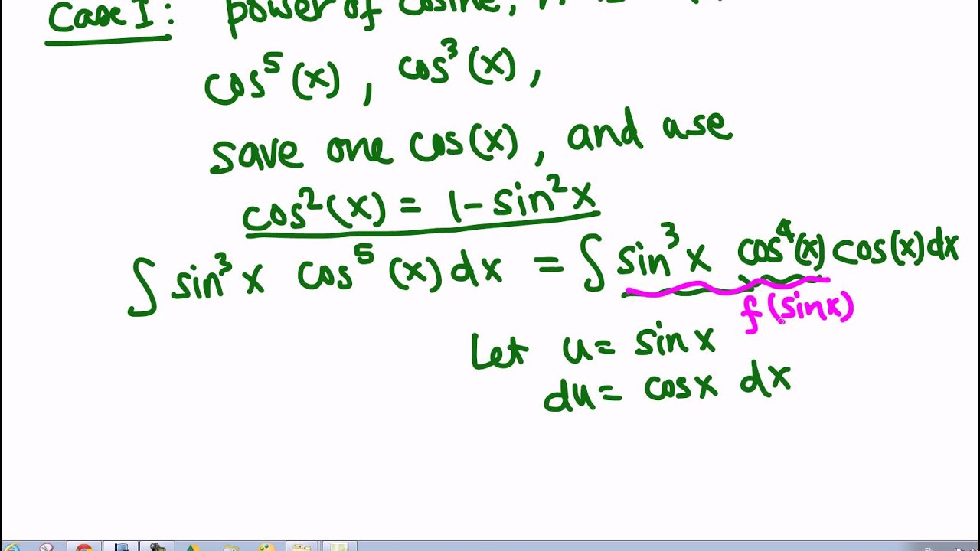This screenshot has width=980, height=551.
Task: Open the folder-style app pinned to taskbar
Action: (232, 547)
